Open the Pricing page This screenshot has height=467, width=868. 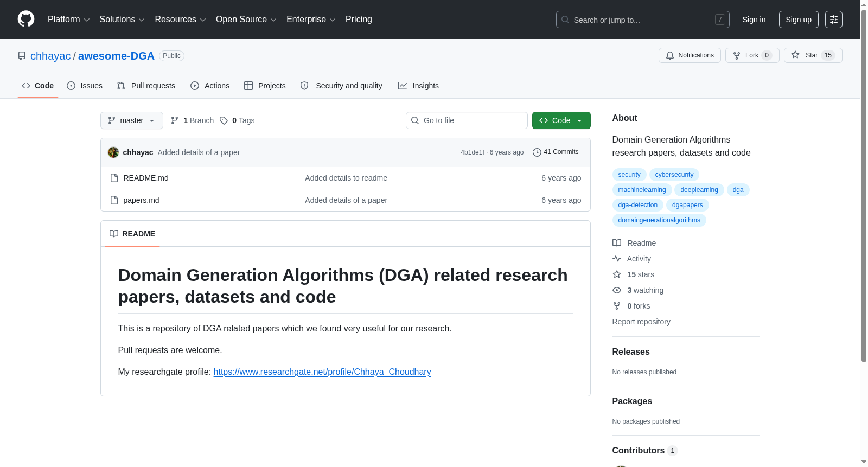pyautogui.click(x=359, y=20)
